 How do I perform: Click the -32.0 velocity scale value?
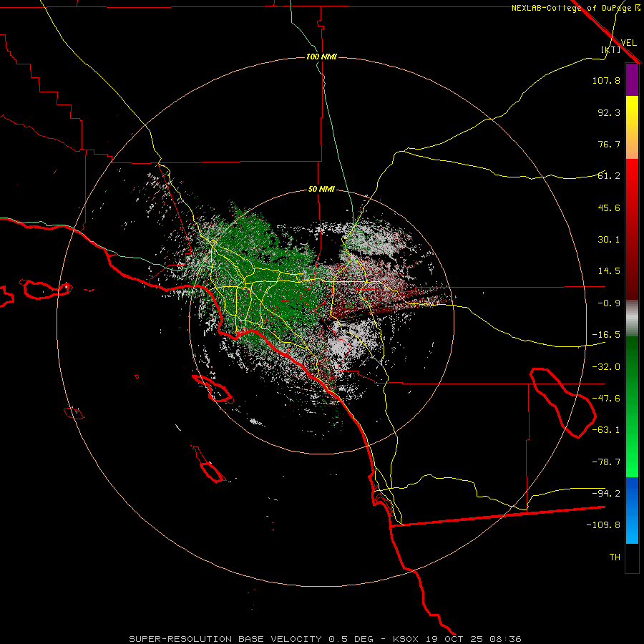[606, 367]
